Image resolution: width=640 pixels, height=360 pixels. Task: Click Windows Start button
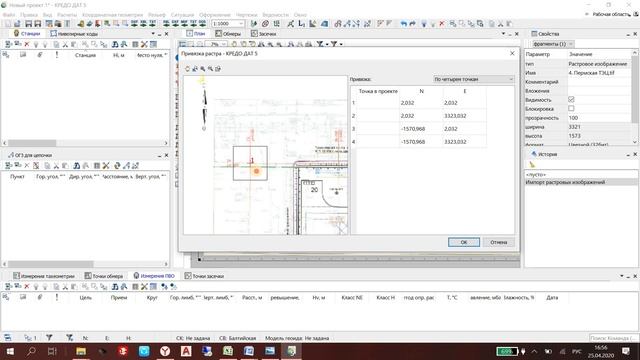coord(10,351)
